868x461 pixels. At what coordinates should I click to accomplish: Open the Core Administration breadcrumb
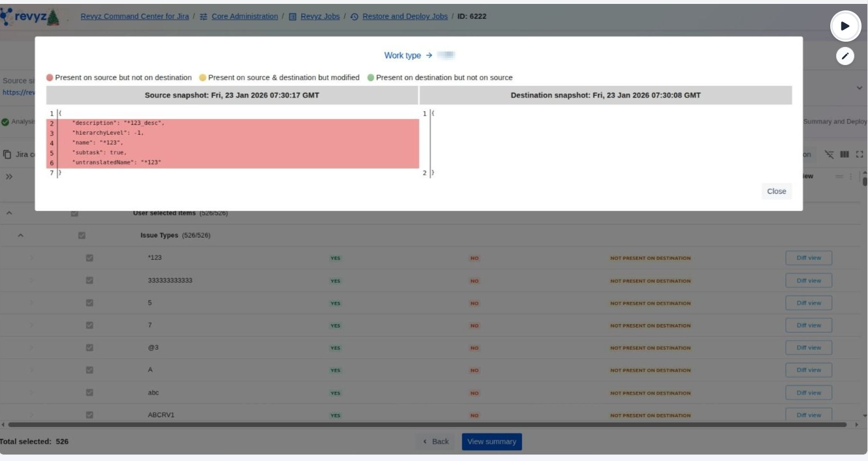(x=244, y=16)
